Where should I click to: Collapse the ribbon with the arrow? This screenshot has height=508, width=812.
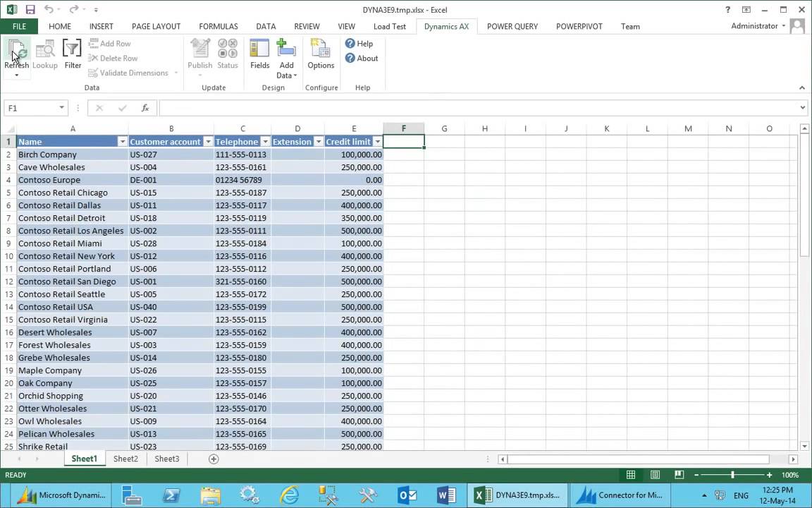(801, 87)
